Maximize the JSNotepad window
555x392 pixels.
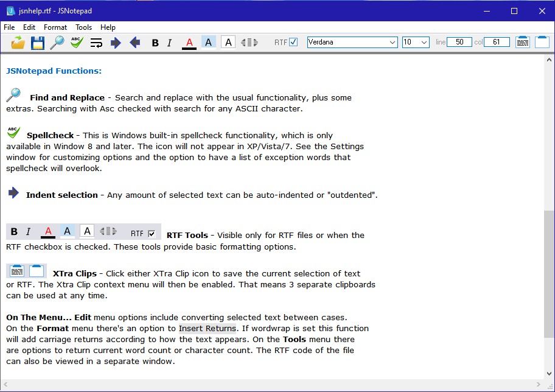(x=514, y=11)
